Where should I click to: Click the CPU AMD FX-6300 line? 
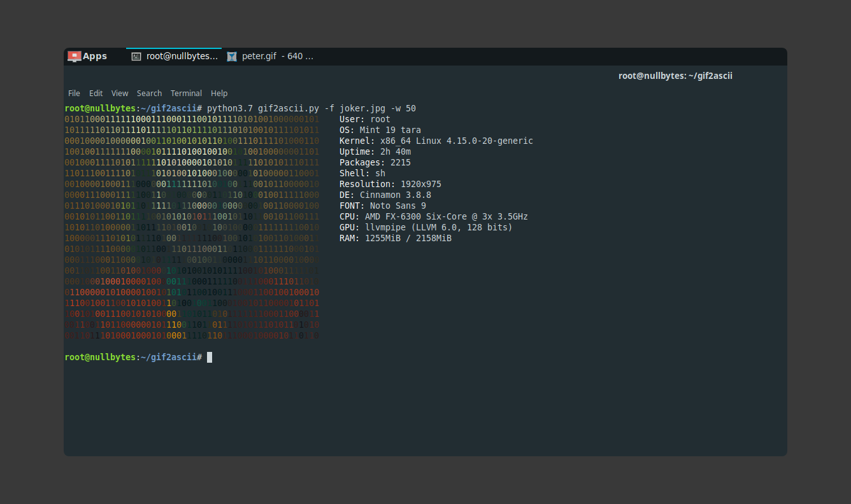coord(434,216)
